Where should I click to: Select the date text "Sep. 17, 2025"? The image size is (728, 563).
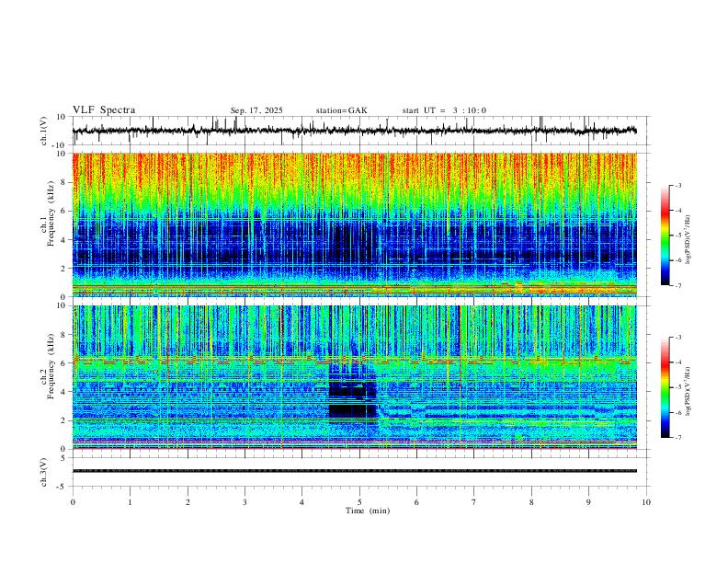256,110
